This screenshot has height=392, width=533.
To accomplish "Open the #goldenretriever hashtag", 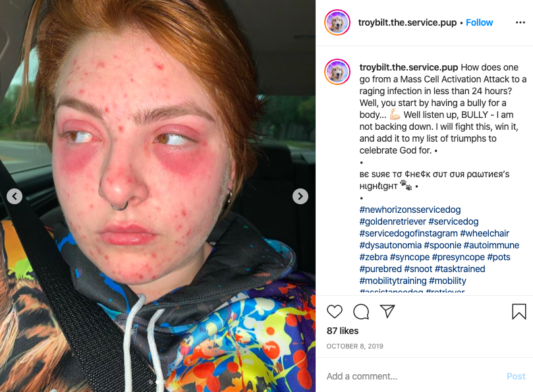I will 393,221.
